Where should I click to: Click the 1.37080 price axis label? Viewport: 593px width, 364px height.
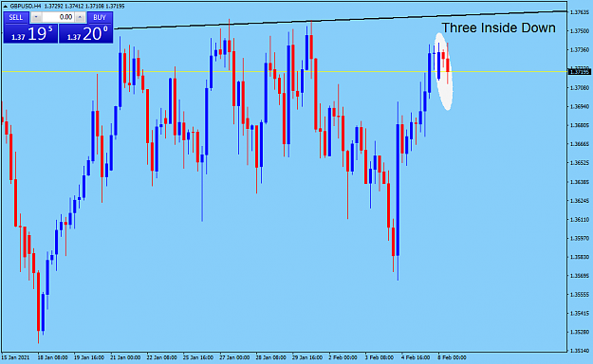click(x=580, y=88)
